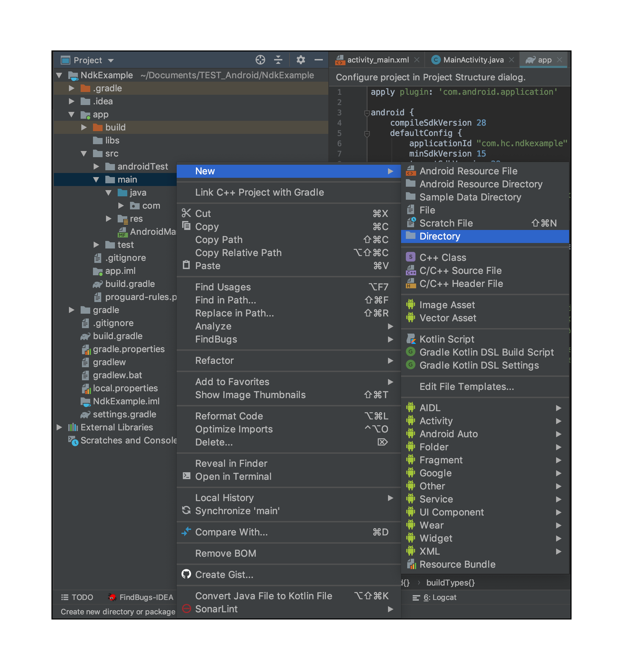Choose Reveal in Finder

(x=289, y=463)
